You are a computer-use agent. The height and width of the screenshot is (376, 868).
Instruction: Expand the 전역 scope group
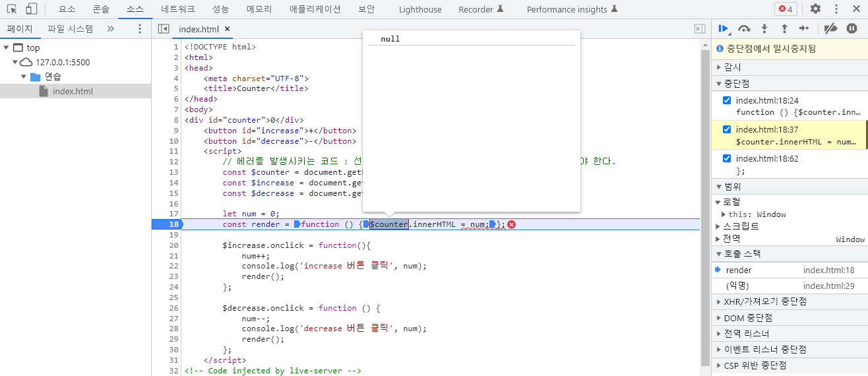(718, 239)
